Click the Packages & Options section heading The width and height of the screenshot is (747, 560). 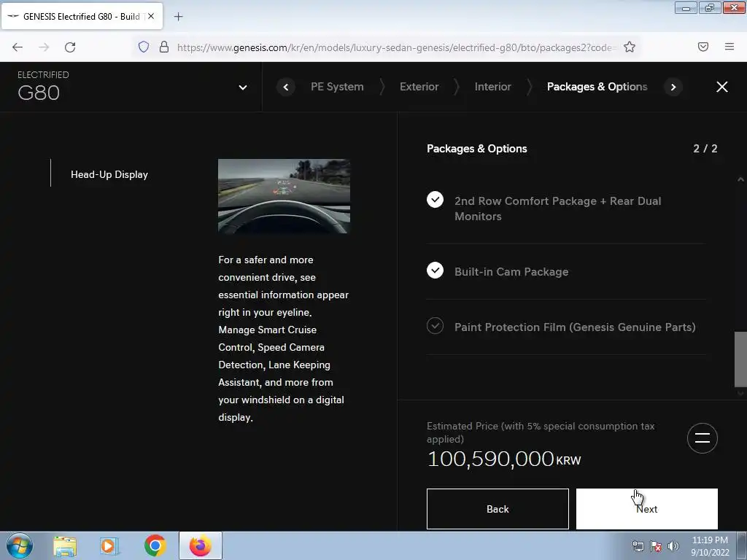477,149
